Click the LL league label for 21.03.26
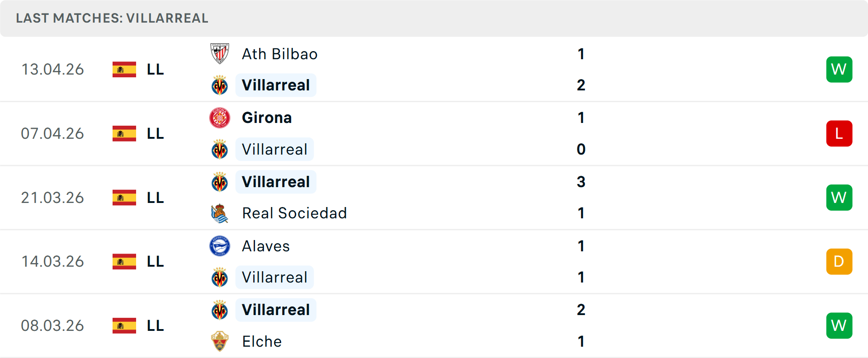 click(155, 198)
